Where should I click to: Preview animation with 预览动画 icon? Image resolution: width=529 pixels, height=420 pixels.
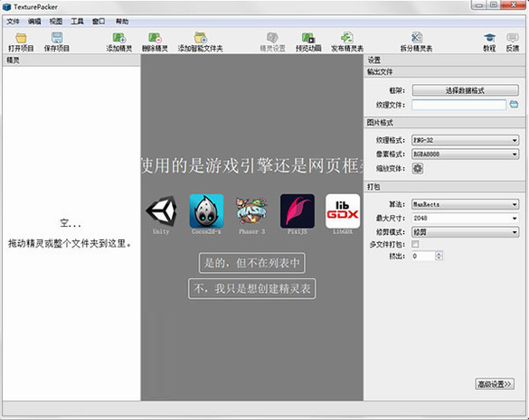click(x=308, y=42)
